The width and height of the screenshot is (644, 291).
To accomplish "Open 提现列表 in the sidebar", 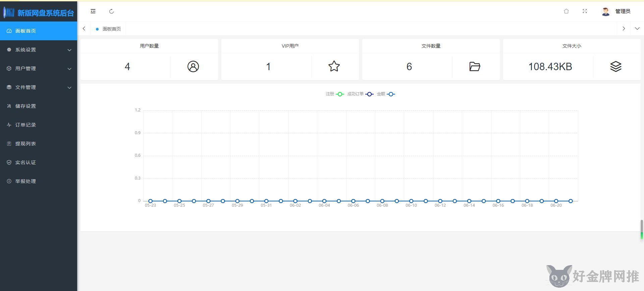I will pyautogui.click(x=39, y=144).
